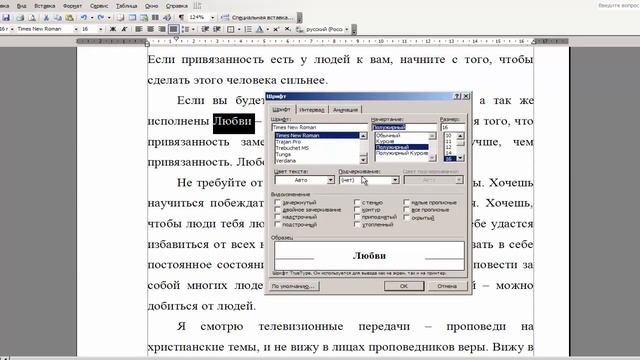Click the Line Spacing icon
This screenshot has width=640, height=360.
185,29
